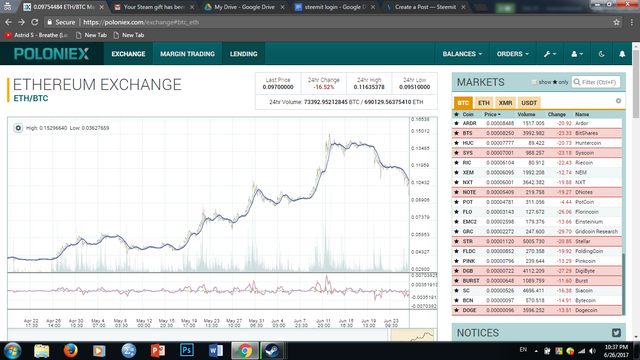
Task: Sort markets by Coin column
Action: [468, 114]
